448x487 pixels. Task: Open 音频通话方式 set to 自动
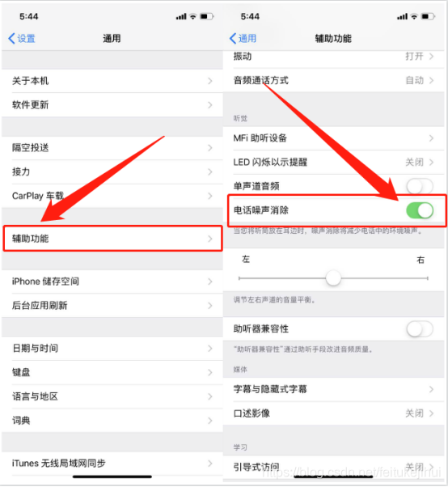333,80
